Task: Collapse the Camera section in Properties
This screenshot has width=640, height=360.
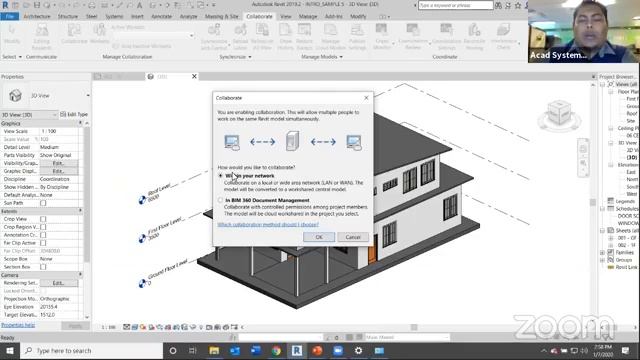Action: (x=80, y=275)
